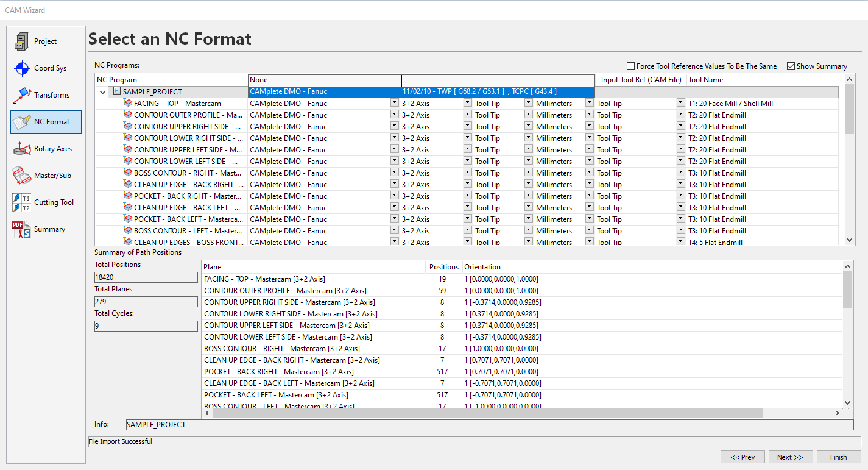
Task: Switch to the Transforms step
Action: [46, 95]
